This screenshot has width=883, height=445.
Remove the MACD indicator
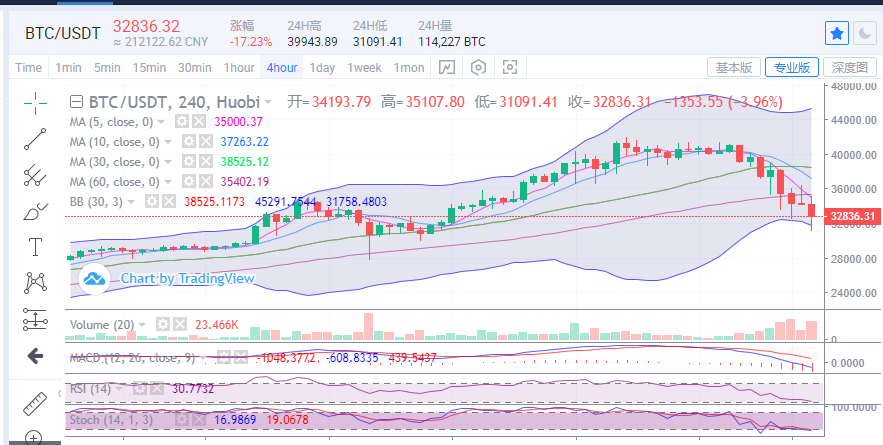(240, 357)
